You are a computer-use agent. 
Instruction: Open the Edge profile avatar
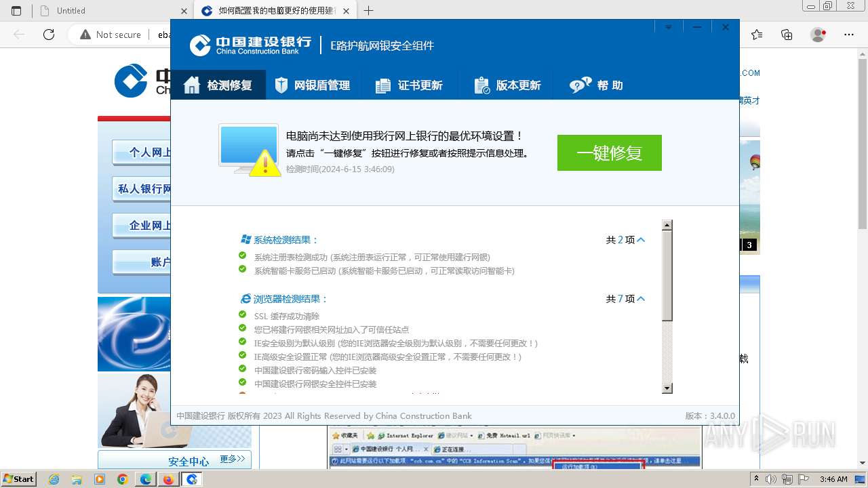[818, 35]
